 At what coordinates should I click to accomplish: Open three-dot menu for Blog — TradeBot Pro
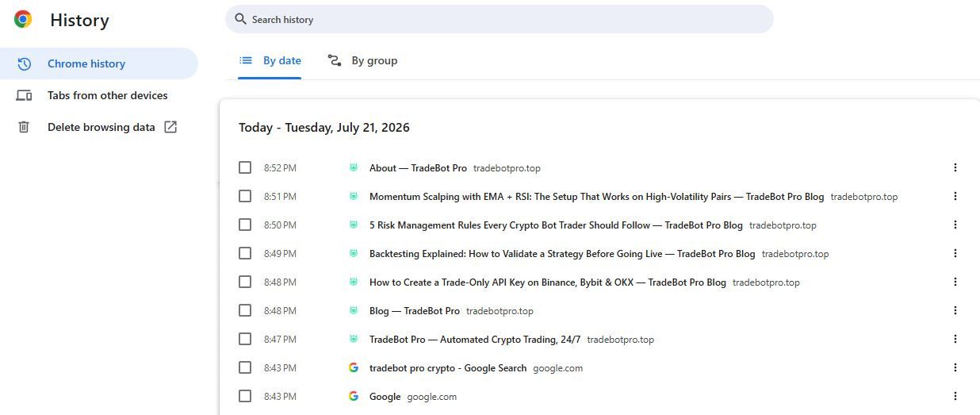point(955,310)
